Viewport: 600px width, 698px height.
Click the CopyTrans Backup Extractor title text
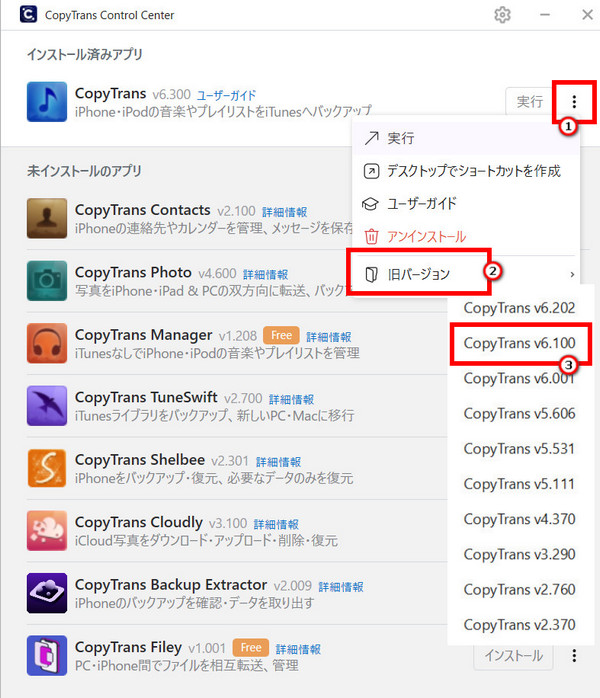[171, 584]
